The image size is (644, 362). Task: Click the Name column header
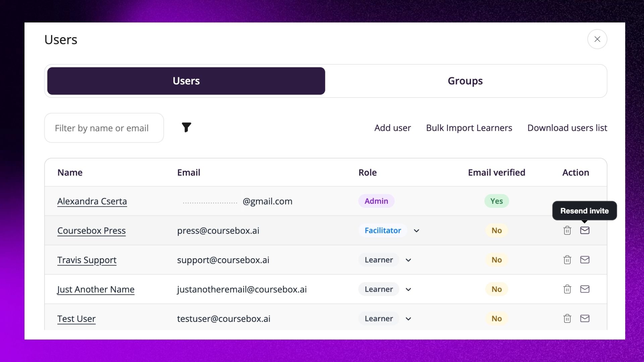(70, 173)
